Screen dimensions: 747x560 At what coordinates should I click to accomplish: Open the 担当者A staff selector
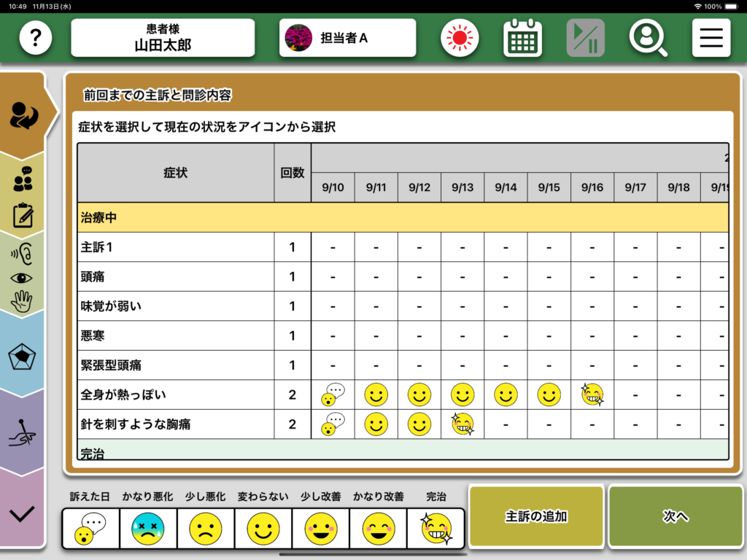(347, 38)
